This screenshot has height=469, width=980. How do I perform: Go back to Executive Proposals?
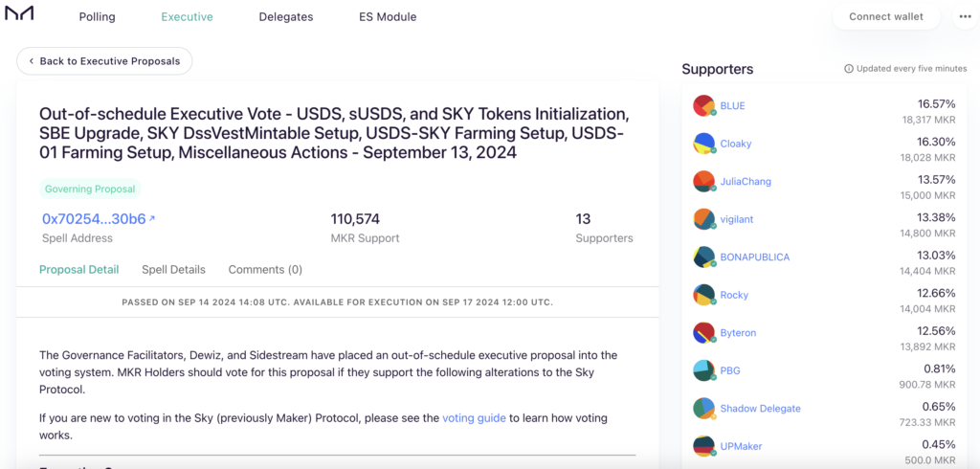point(104,61)
